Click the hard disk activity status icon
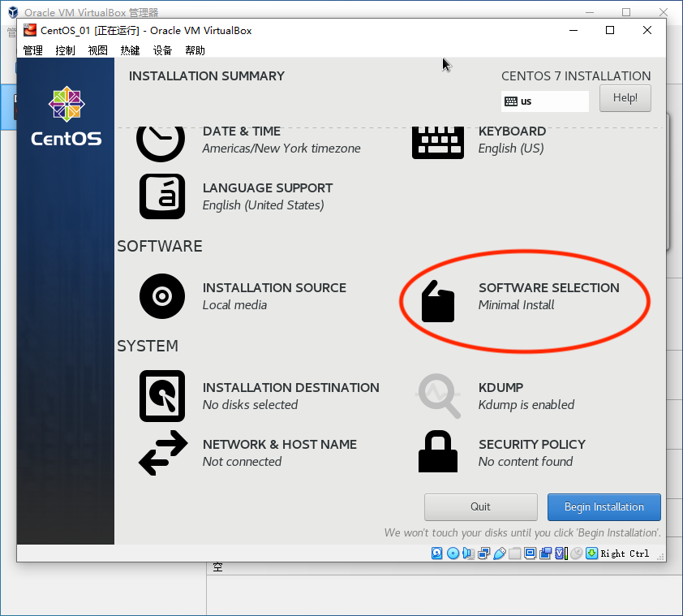Image resolution: width=683 pixels, height=616 pixels. point(437,554)
